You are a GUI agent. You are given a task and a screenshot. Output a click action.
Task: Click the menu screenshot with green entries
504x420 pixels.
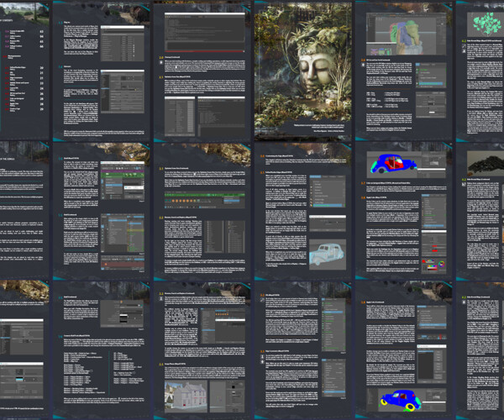(x=333, y=325)
